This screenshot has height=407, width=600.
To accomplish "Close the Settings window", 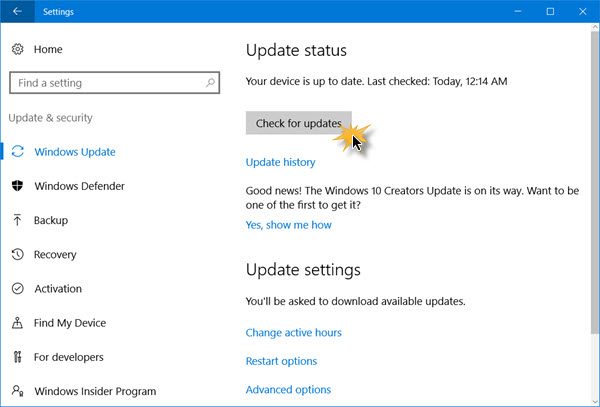I will (583, 11).
